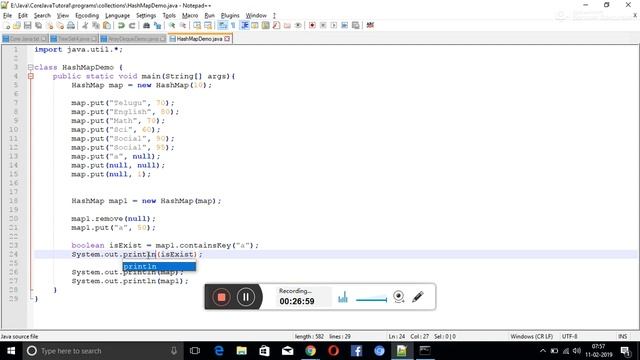This screenshot has height=360, width=640.
Task: Open the File menu
Action: click(7, 16)
